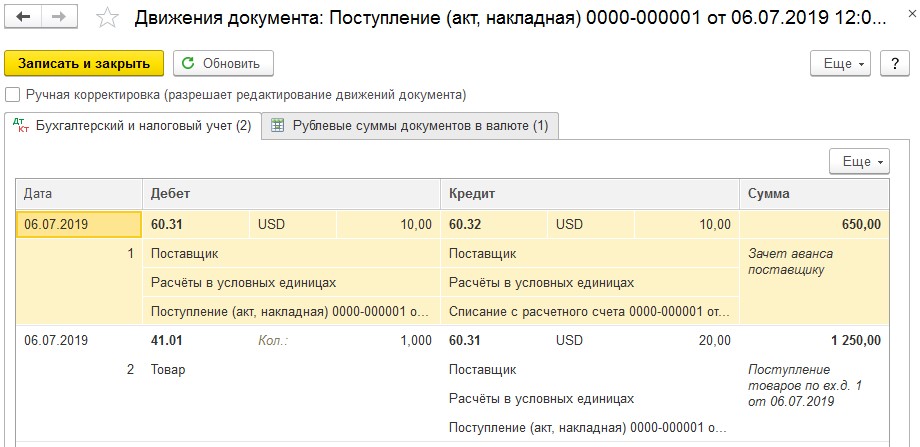Click the Записать и закрыть button
Screen dimensions: 920x447
tap(84, 63)
